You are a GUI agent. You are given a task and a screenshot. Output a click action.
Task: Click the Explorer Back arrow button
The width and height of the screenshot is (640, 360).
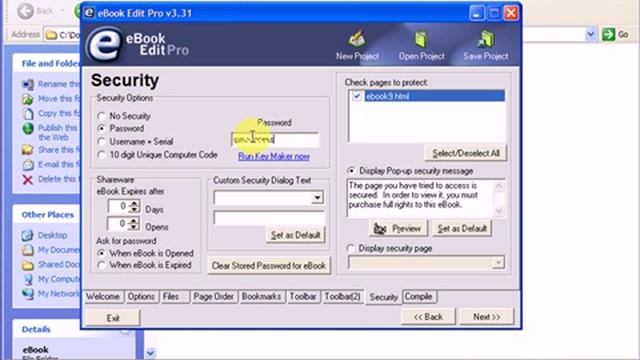pyautogui.click(x=25, y=11)
